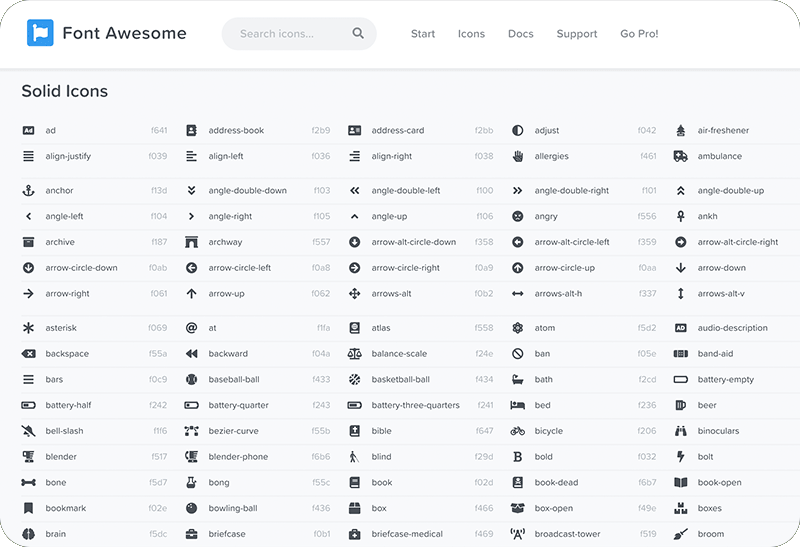Select the align-justify icon
This screenshot has width=800, height=547.
click(29, 156)
